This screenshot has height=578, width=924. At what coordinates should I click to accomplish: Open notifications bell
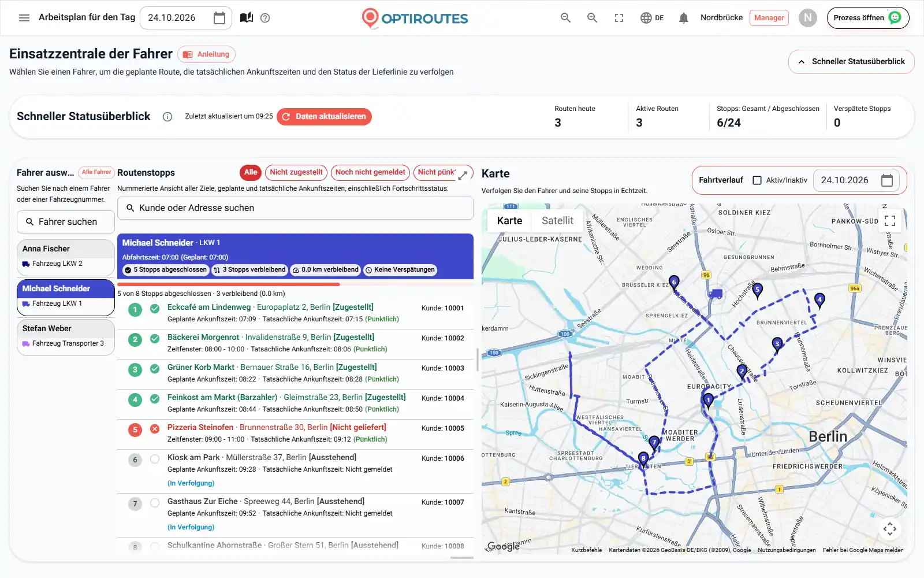pyautogui.click(x=684, y=18)
